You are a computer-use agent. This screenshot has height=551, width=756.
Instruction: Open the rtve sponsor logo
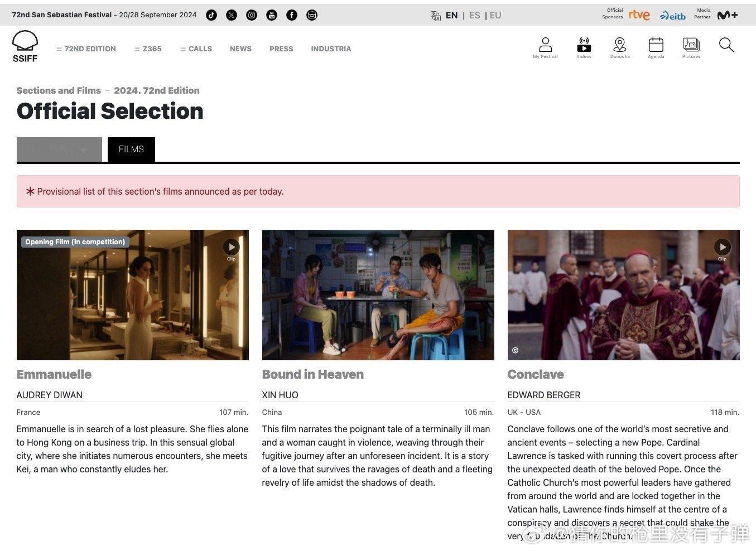tap(639, 14)
